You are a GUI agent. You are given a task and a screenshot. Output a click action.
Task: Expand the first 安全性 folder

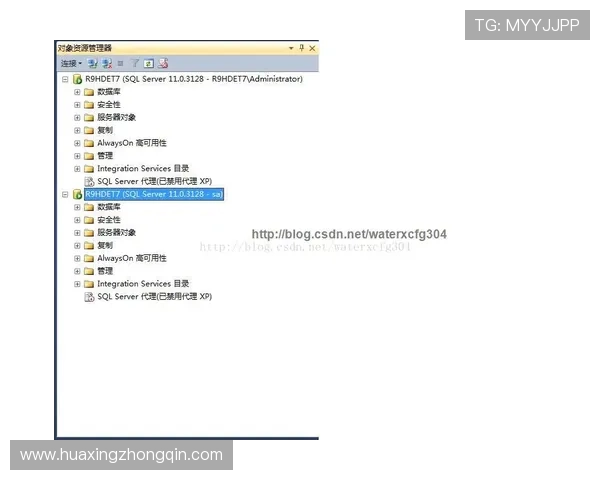77,105
